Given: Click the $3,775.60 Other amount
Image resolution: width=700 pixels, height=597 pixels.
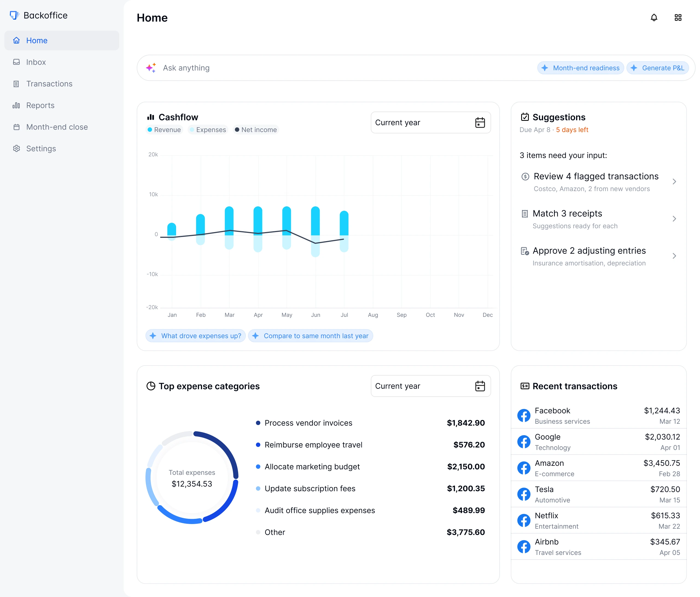Looking at the screenshot, I should point(466,532).
